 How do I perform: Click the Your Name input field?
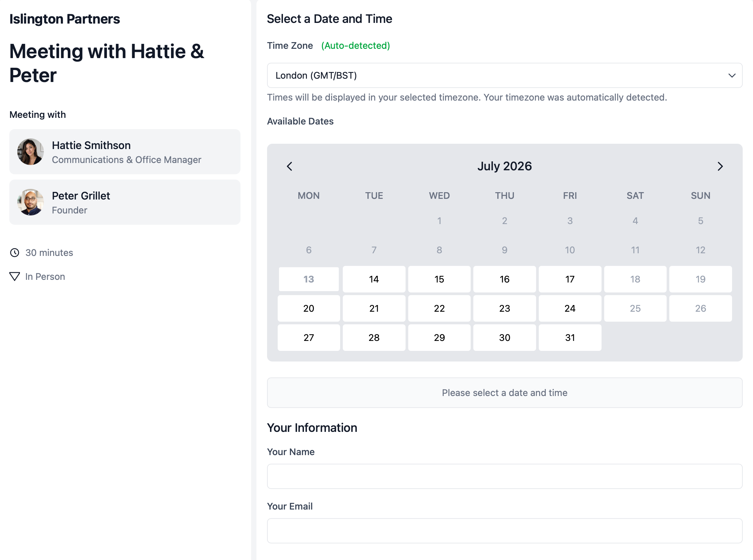(504, 476)
